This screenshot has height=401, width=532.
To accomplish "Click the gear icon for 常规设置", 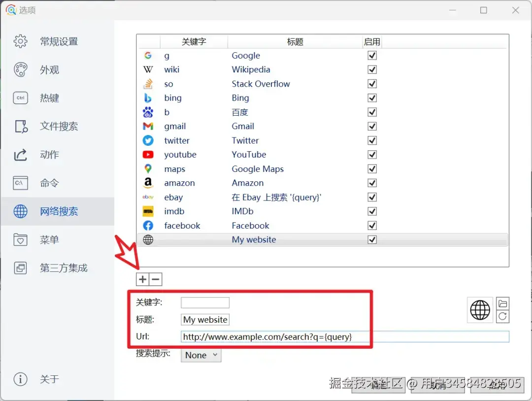I will pos(20,41).
